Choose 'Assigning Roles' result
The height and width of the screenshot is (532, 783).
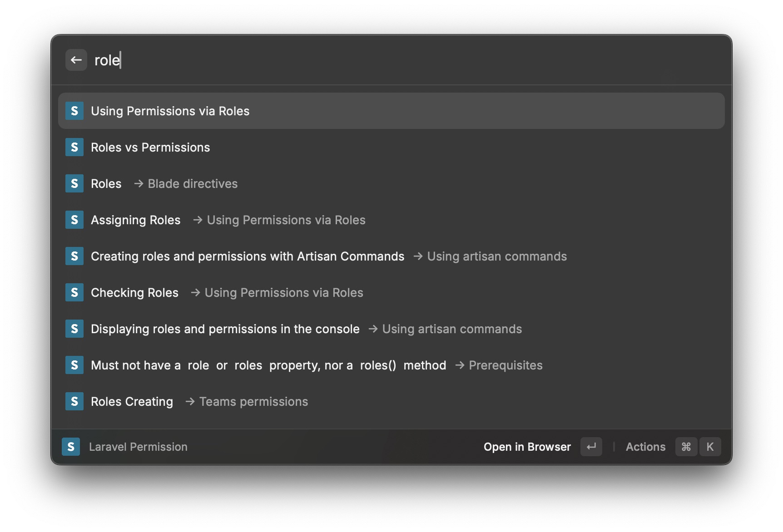(x=391, y=220)
